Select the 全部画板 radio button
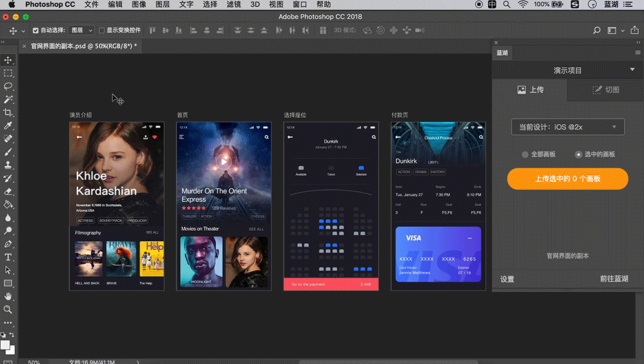The width and height of the screenshot is (644, 364). point(525,155)
